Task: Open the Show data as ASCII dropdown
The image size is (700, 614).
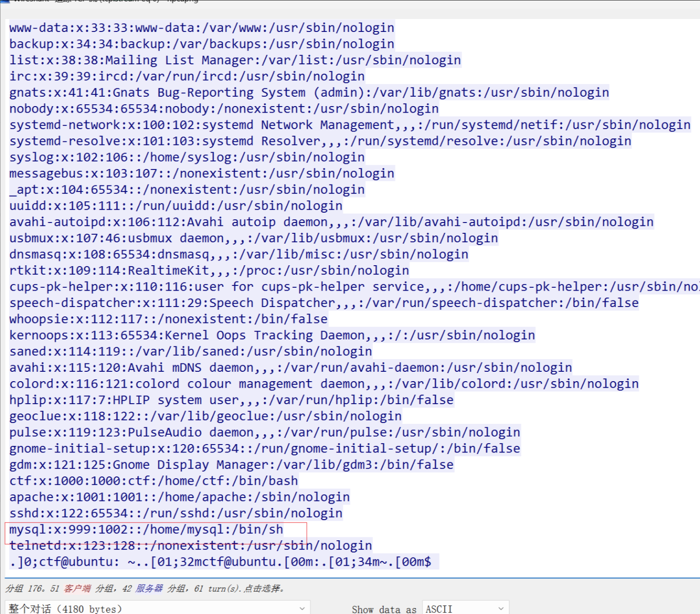Action: pos(465,608)
